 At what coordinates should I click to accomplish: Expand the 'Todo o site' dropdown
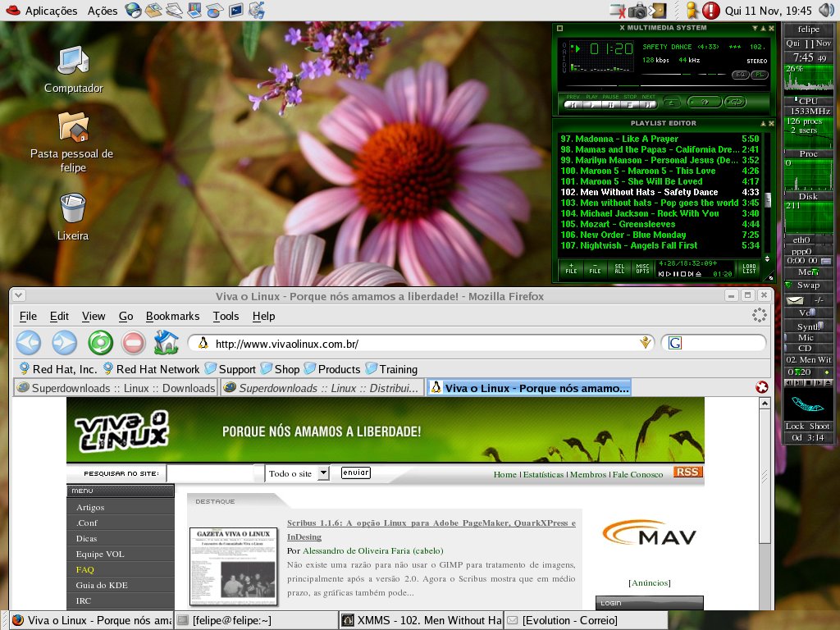coord(323,473)
